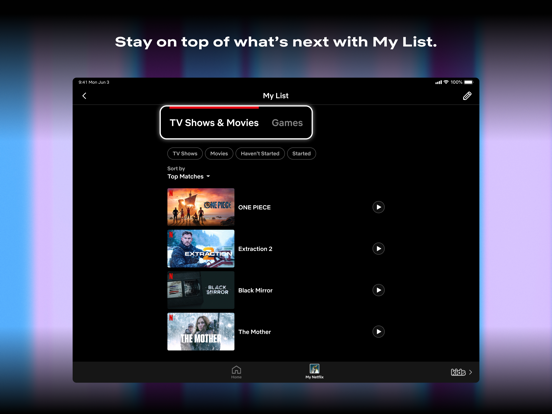The width and height of the screenshot is (552, 414).
Task: Tap the 100% battery percentage
Action: point(456,82)
